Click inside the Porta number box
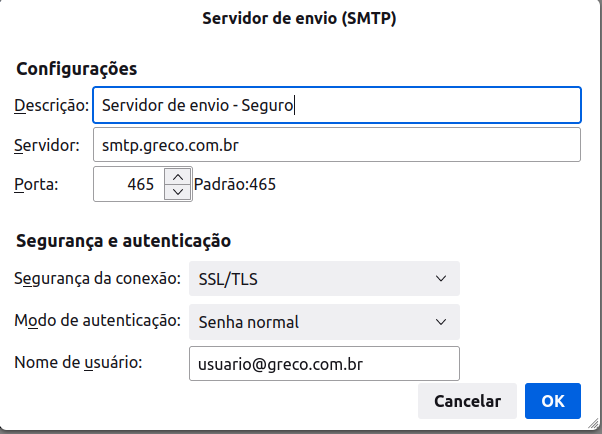602x434 pixels. pyautogui.click(x=129, y=184)
